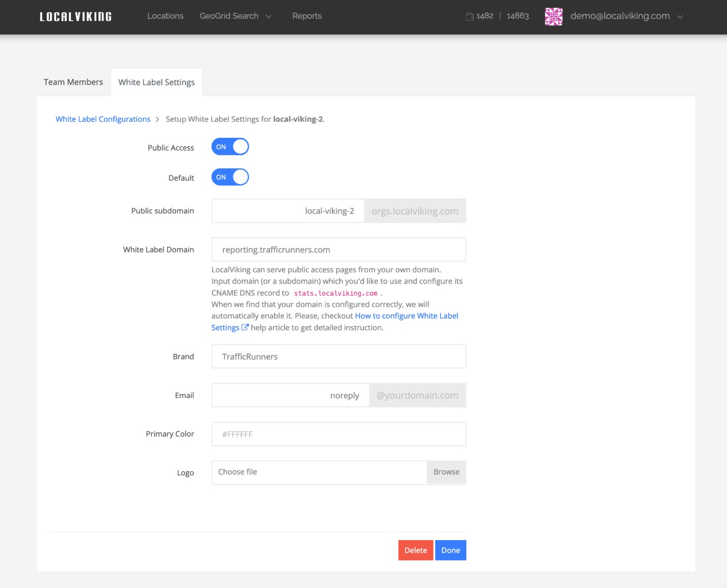The width and height of the screenshot is (727, 588).
Task: Click the external-link icon after Settings help link
Action: pyautogui.click(x=244, y=327)
